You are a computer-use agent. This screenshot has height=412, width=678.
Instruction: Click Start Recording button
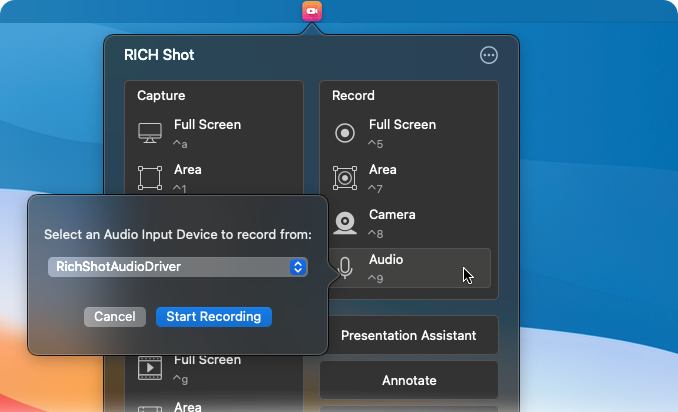(214, 317)
